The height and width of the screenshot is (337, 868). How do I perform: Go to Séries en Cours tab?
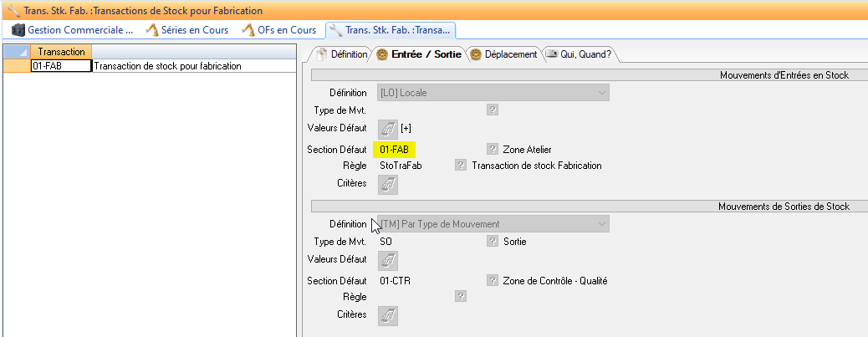[188, 30]
